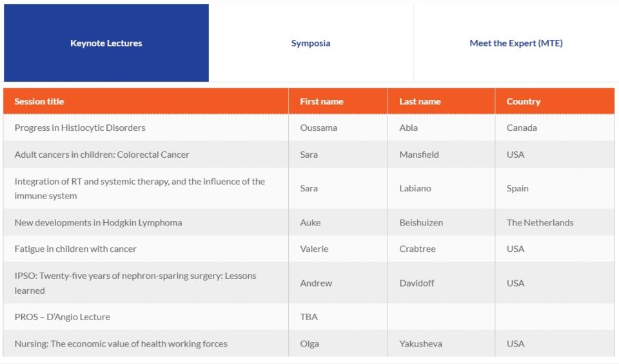Click The Netherlands country cell
Viewport: 619px width, 364px height.
click(x=540, y=222)
